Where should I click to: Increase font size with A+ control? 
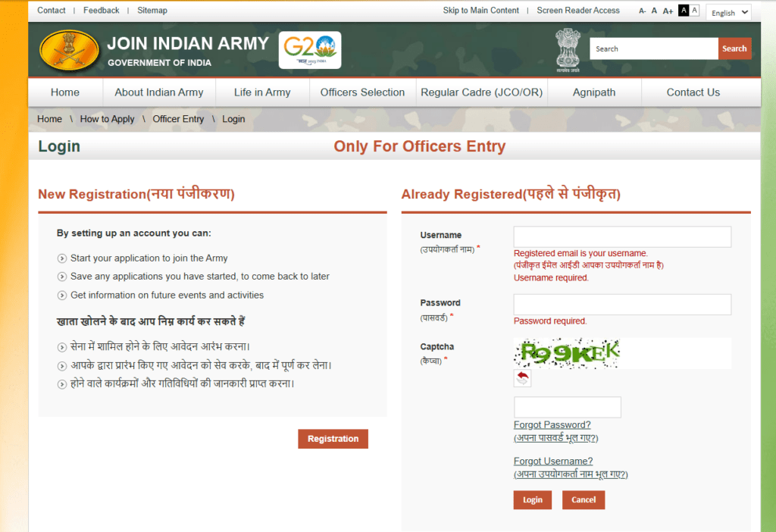[668, 11]
